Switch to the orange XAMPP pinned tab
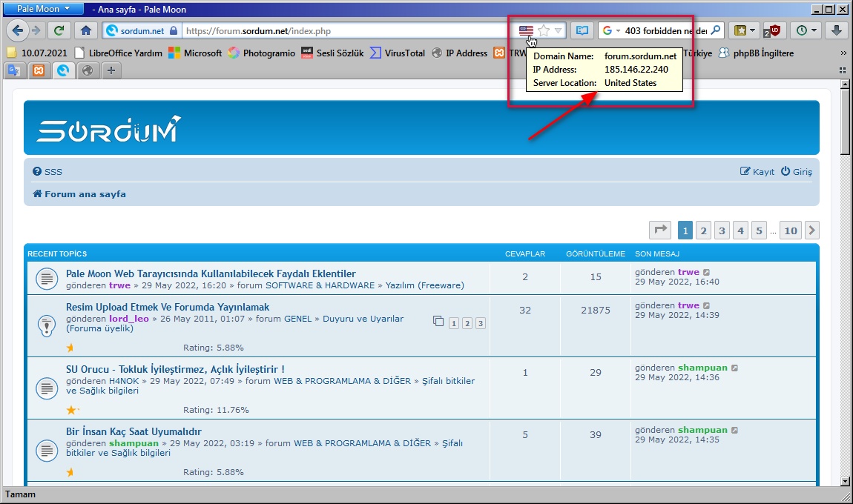853x504 pixels. 39,70
